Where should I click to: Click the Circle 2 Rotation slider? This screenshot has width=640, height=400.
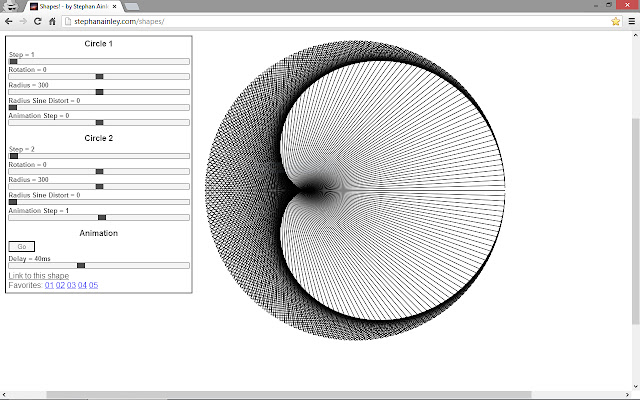(99, 171)
